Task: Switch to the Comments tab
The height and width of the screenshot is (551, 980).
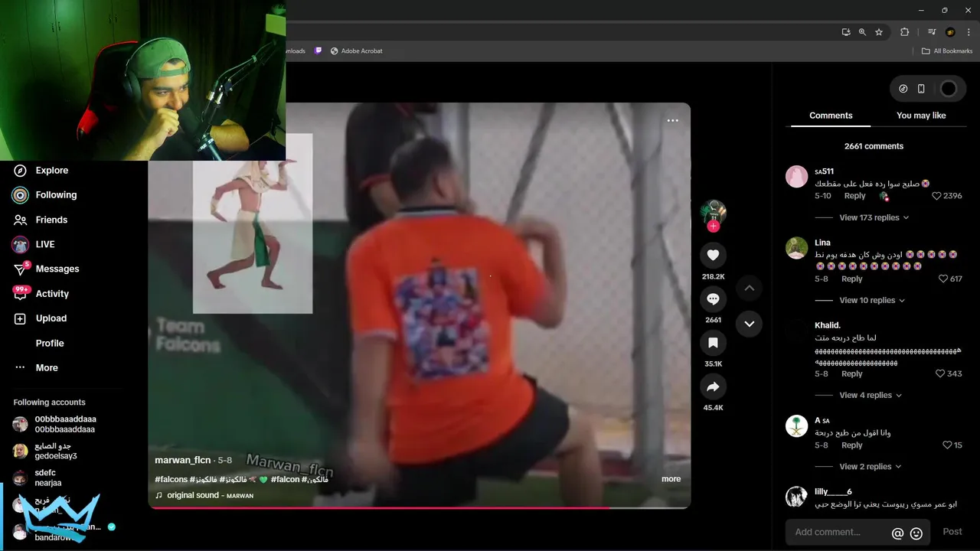Action: pyautogui.click(x=831, y=116)
